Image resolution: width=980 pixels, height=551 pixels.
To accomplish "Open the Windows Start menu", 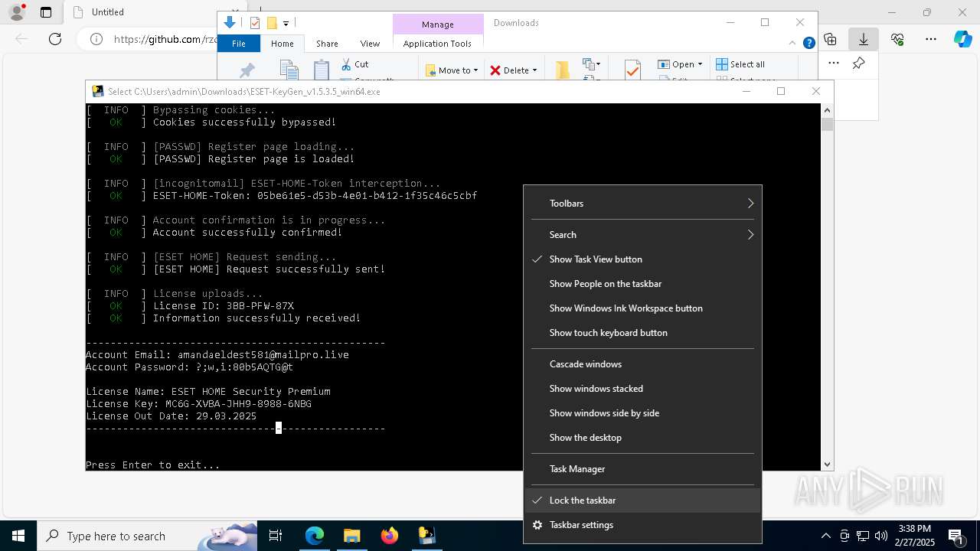I will tap(18, 536).
